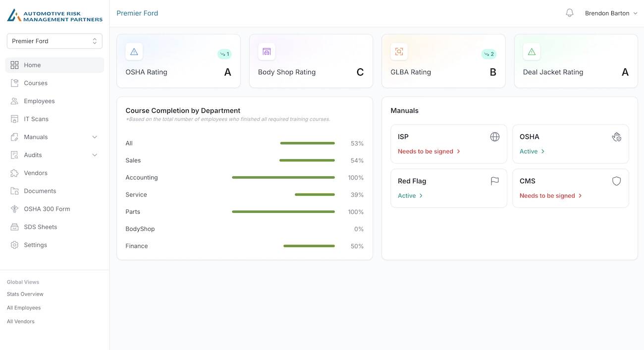The height and width of the screenshot is (350, 644).
Task: Click the GLBA Rating scan icon
Action: (x=399, y=51)
